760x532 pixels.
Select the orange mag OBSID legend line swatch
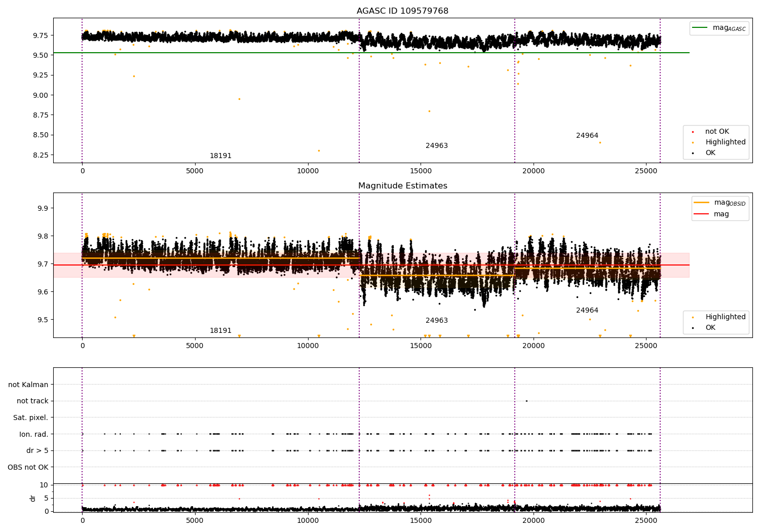coord(702,203)
